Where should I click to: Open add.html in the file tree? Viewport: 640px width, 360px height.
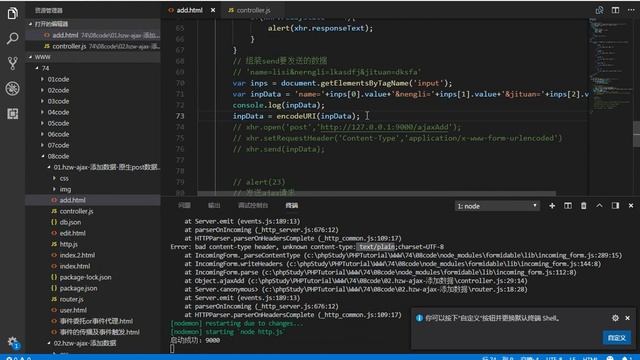coord(93,200)
